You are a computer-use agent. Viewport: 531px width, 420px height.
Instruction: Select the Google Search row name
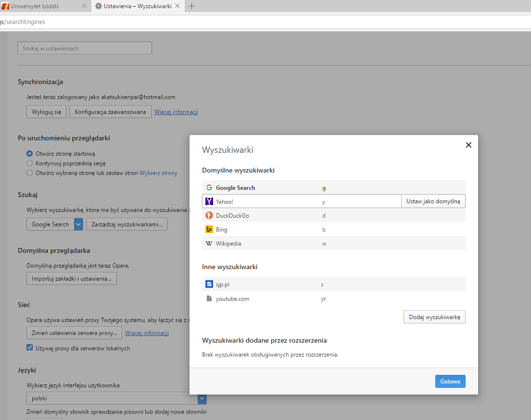coord(235,188)
